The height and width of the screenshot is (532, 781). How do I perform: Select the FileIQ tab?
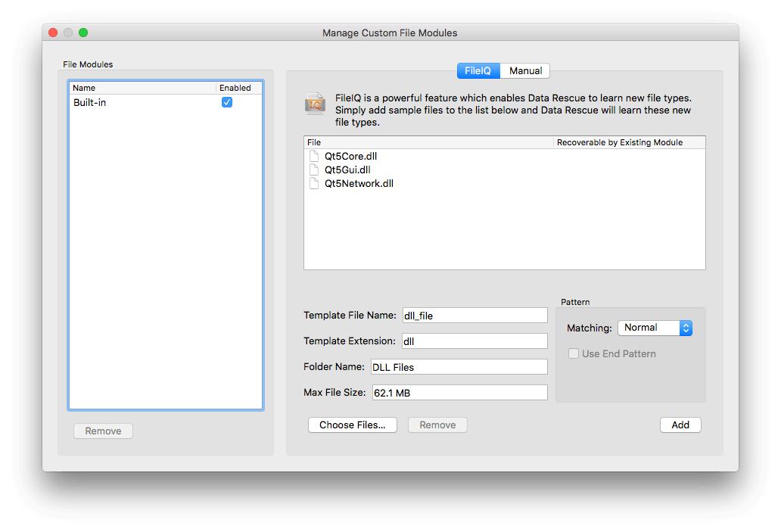[478, 70]
